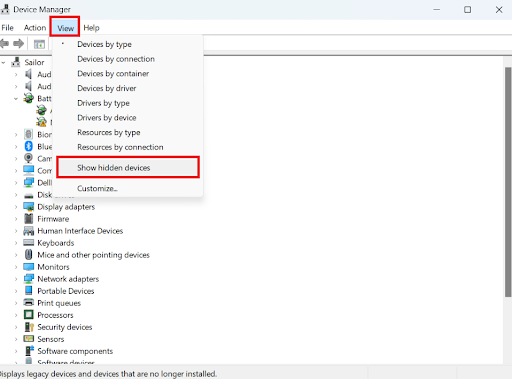Click the status bar description text
Viewport: 512px width, 379px height.
tap(108, 374)
